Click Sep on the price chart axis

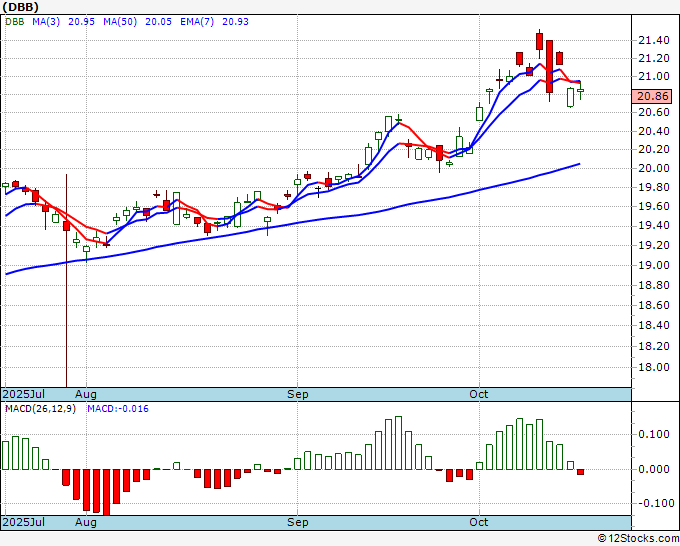point(298,394)
